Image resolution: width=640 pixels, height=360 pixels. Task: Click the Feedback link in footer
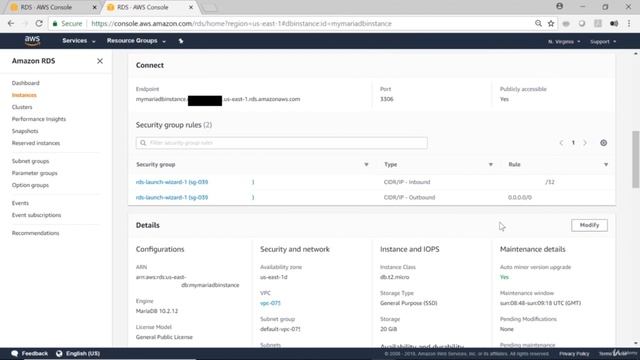point(35,353)
